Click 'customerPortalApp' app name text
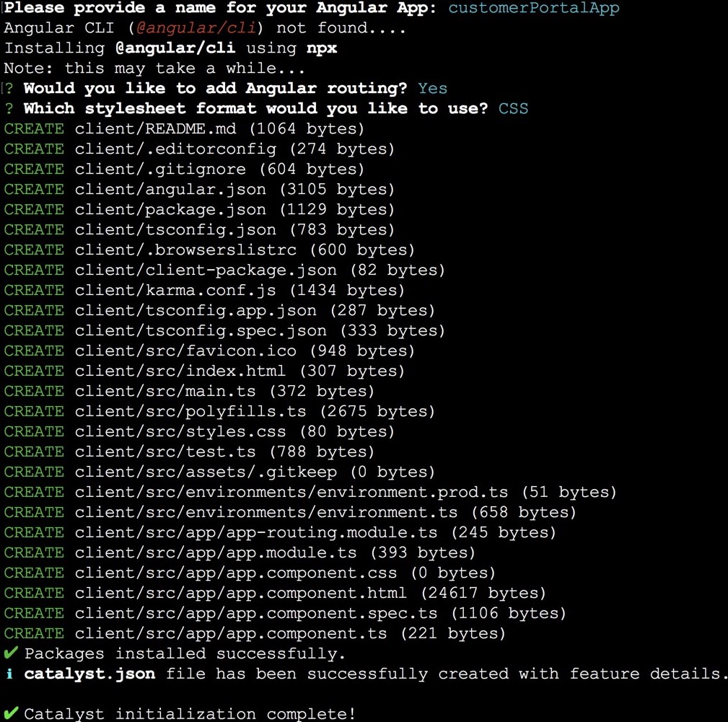The width and height of the screenshot is (728, 722). point(534,9)
